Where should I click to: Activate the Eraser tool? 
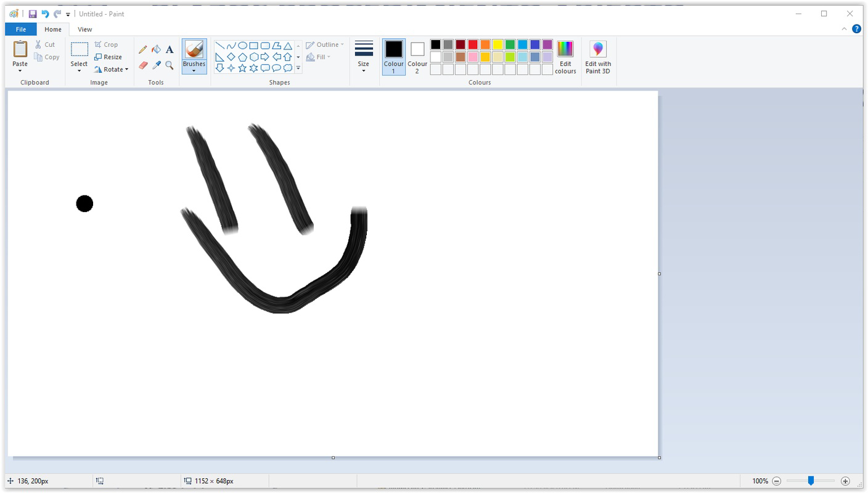click(x=143, y=65)
